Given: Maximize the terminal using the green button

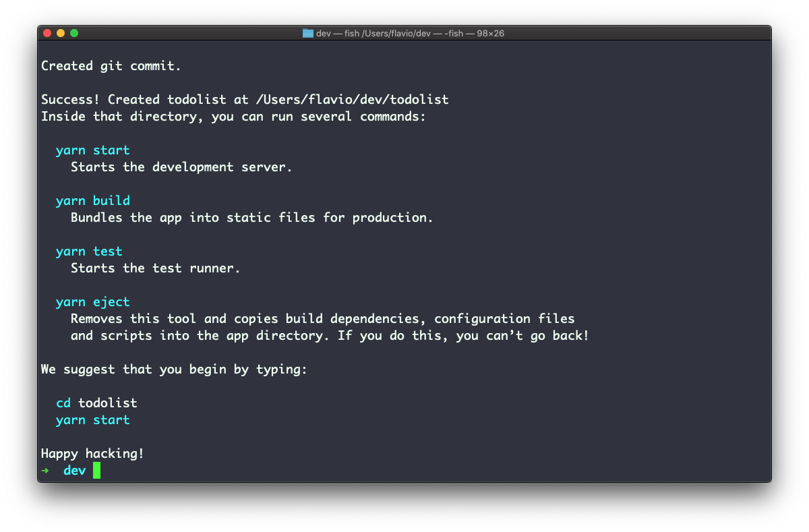Looking at the screenshot, I should pos(74,33).
